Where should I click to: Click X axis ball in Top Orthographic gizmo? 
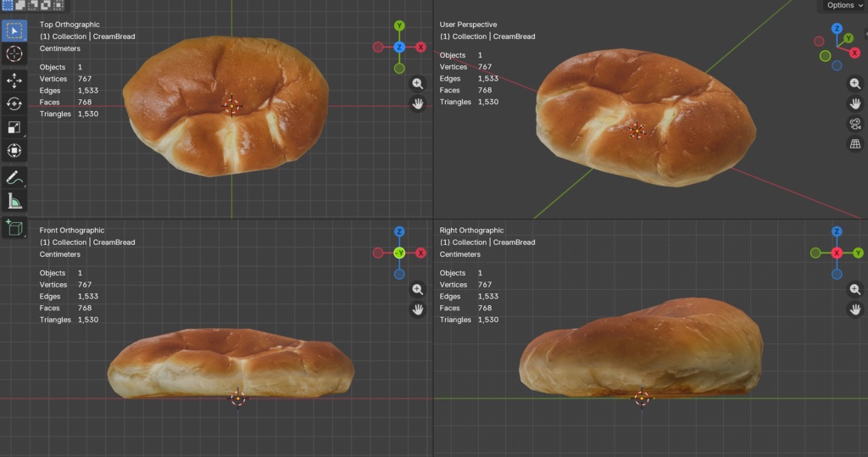click(420, 47)
